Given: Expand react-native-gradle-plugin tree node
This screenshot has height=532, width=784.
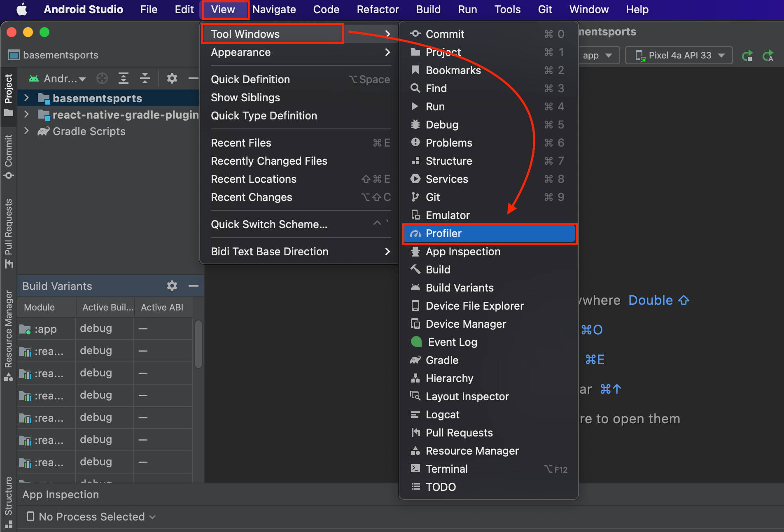Looking at the screenshot, I should (26, 114).
